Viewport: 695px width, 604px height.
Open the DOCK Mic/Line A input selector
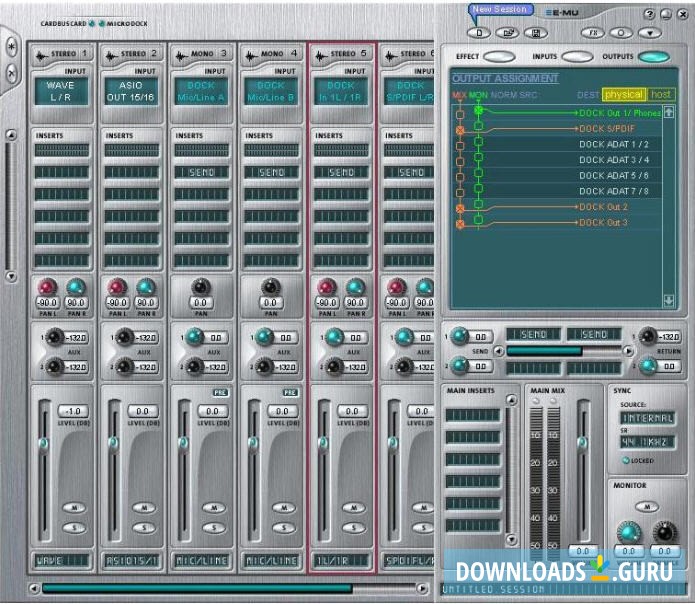[201, 91]
